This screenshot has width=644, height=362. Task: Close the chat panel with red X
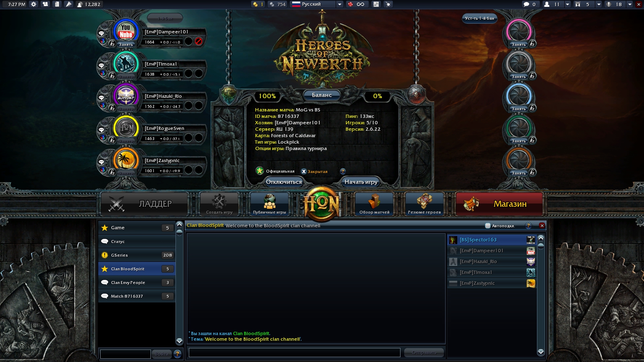pos(542,226)
